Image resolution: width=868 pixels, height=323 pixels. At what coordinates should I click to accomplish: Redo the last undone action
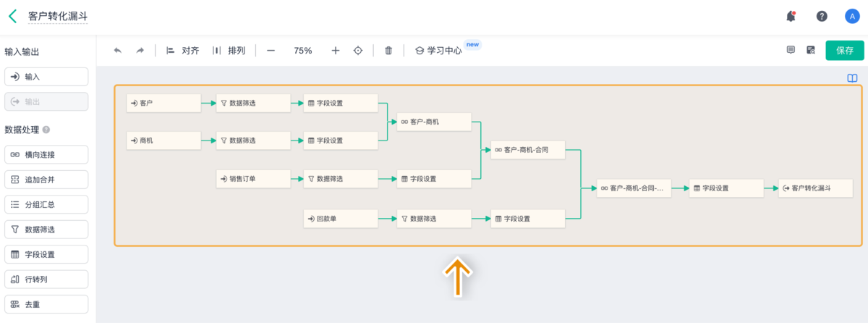140,51
